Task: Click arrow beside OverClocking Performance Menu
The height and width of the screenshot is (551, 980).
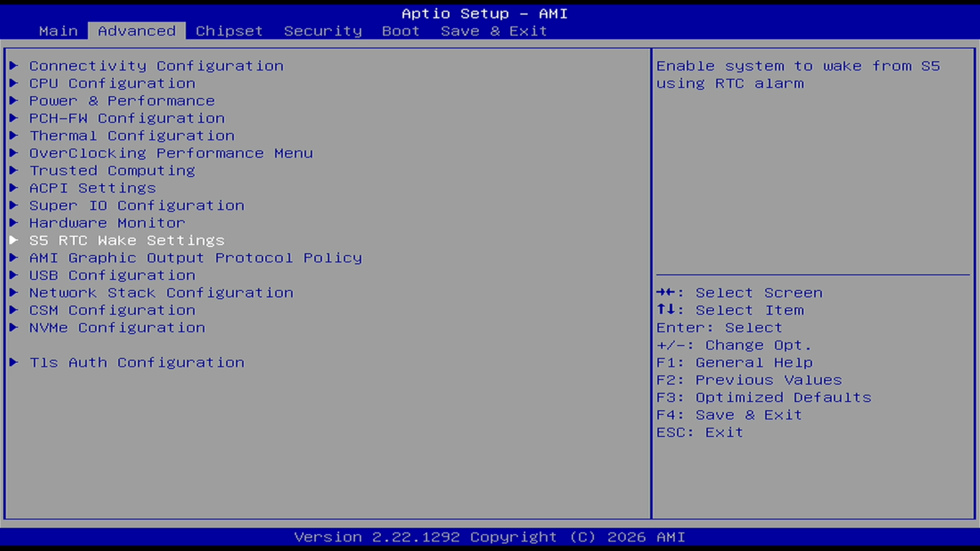Action: click(14, 153)
